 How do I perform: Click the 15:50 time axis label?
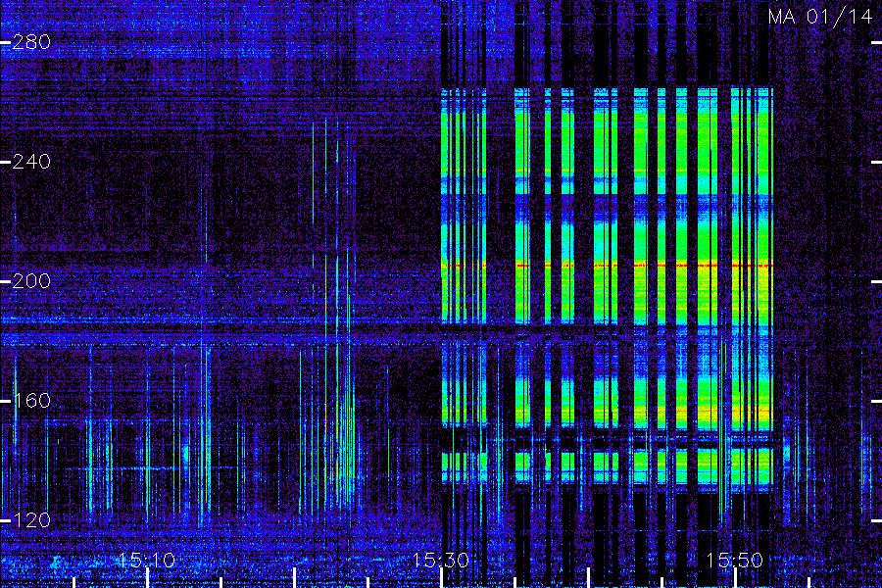point(735,561)
